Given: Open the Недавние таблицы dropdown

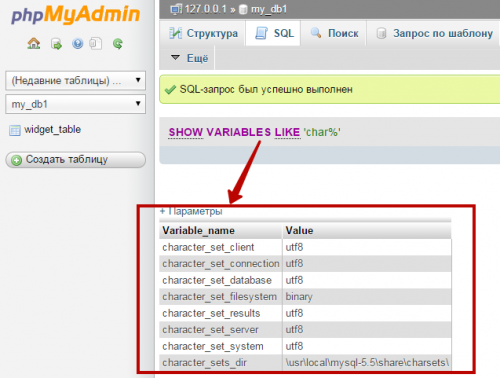Looking at the screenshot, I should (x=75, y=80).
